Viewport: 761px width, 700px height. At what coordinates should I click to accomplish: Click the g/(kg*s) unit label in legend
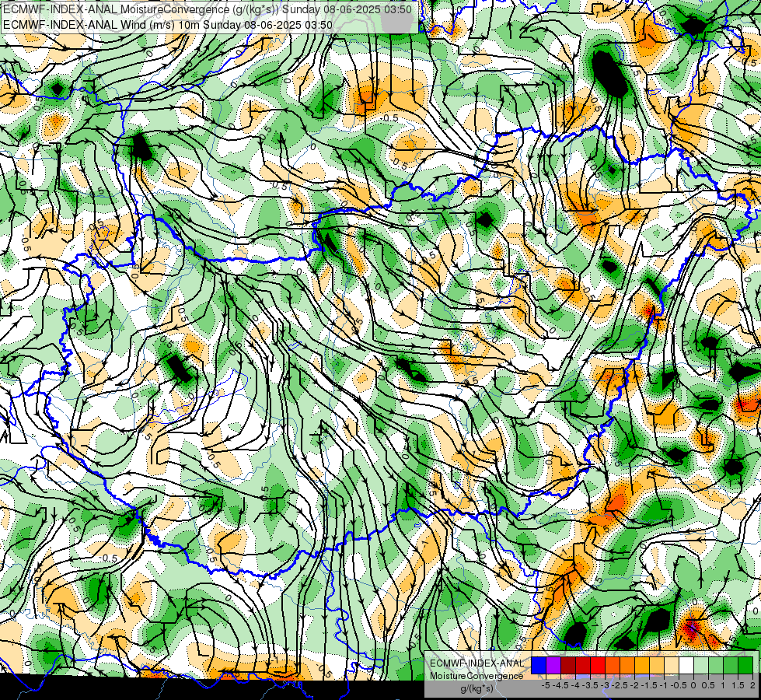pyautogui.click(x=477, y=688)
